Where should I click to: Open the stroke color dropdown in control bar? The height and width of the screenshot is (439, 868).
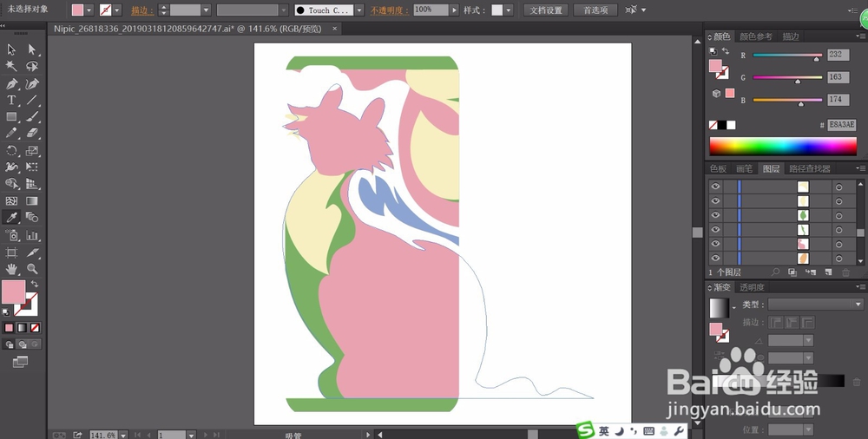pos(117,10)
